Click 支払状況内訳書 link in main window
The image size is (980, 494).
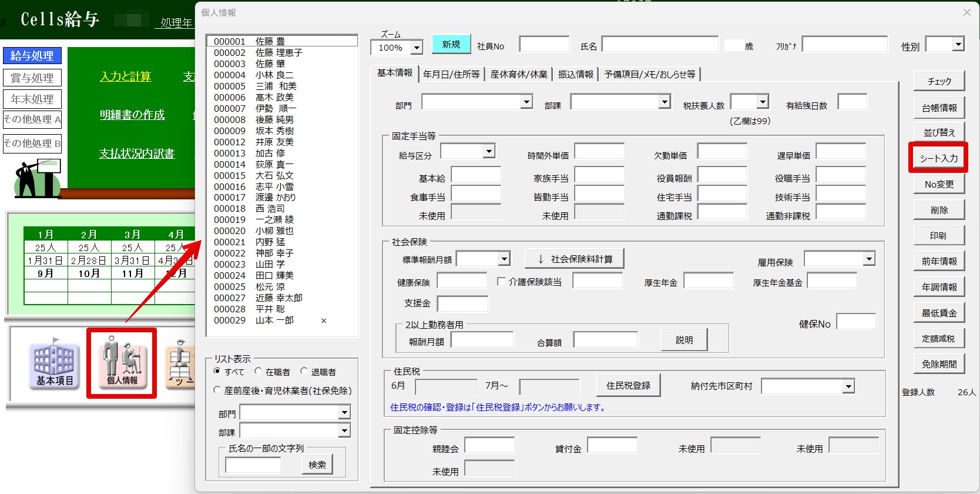tap(137, 153)
